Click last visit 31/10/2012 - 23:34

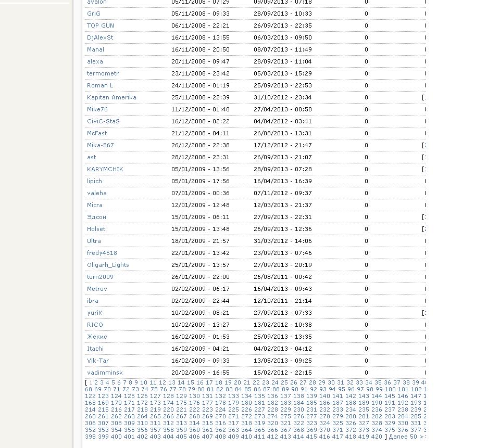[283, 97]
